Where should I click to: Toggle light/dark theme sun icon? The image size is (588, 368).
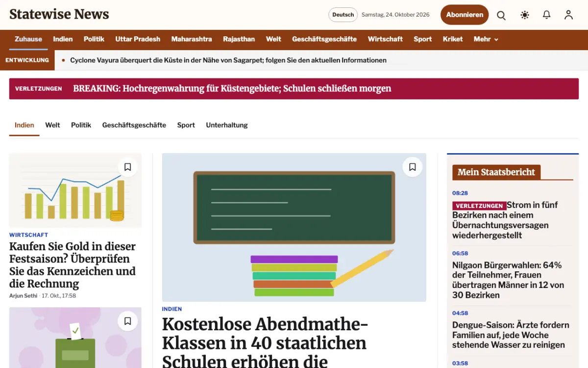525,15
